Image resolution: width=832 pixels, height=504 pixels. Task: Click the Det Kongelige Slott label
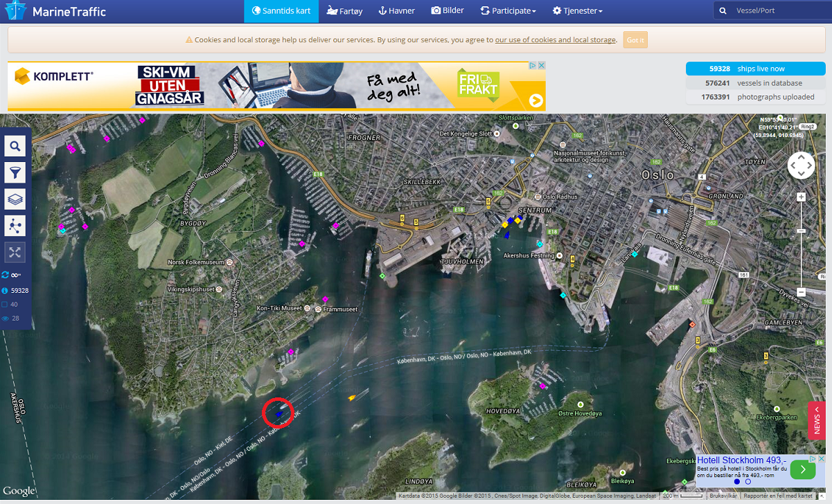click(x=466, y=134)
